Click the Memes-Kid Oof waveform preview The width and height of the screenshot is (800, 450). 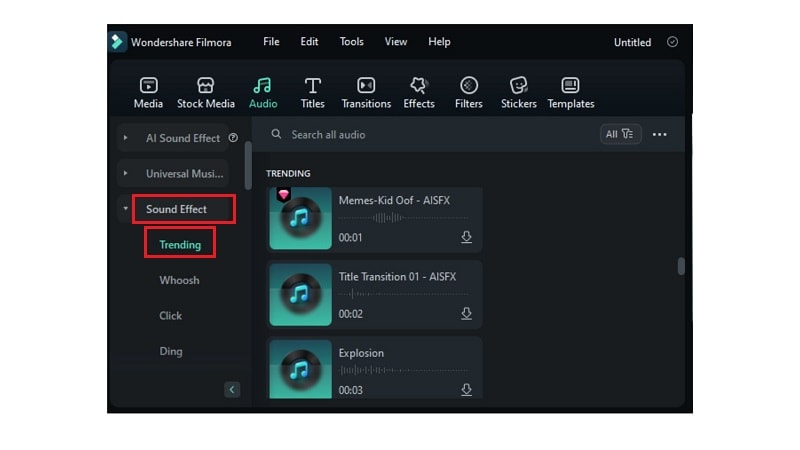(403, 218)
